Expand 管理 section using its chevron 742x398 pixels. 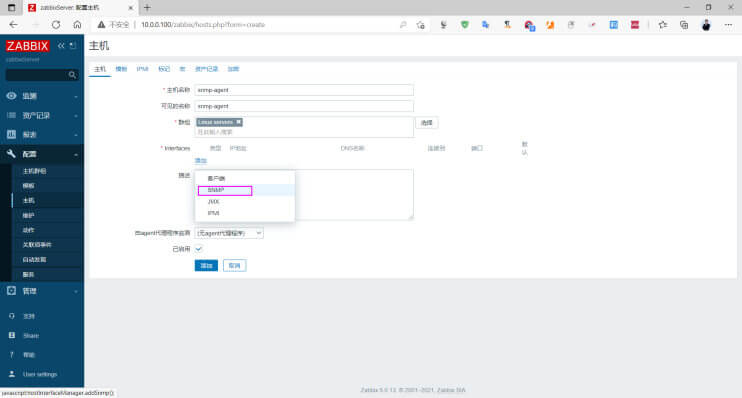[x=76, y=292]
